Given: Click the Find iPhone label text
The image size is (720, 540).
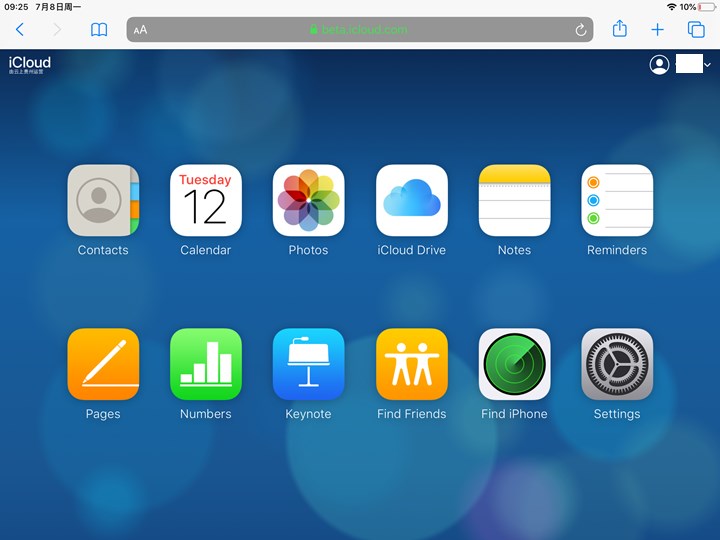Looking at the screenshot, I should [x=514, y=414].
